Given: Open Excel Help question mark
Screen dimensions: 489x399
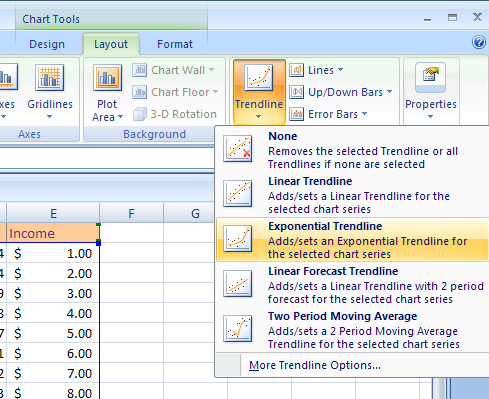Looking at the screenshot, I should pyautogui.click(x=479, y=42).
